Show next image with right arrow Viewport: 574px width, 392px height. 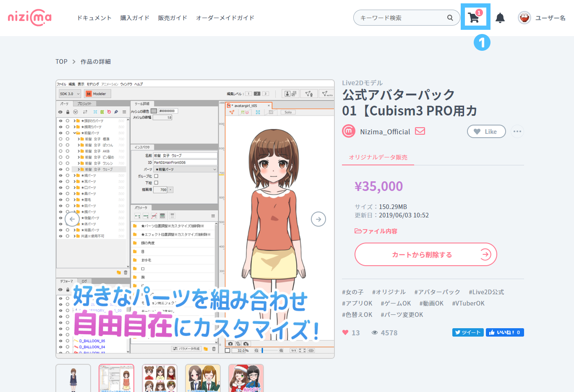[x=318, y=219]
